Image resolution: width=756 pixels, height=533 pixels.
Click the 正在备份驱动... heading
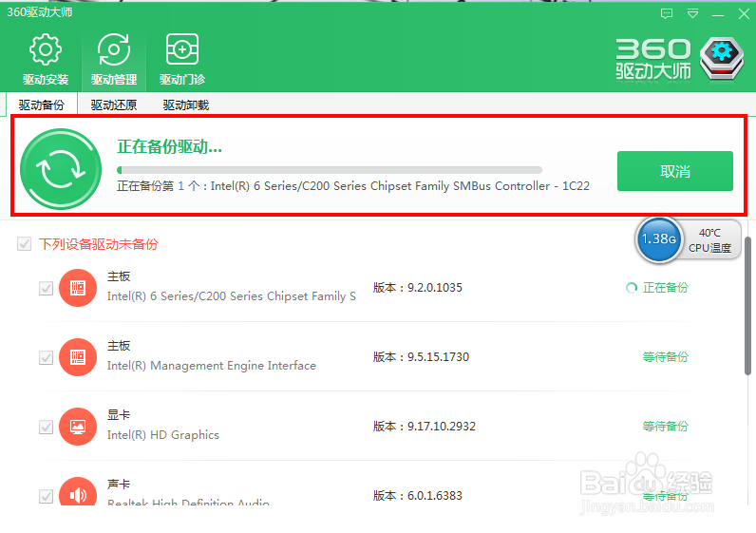[169, 146]
